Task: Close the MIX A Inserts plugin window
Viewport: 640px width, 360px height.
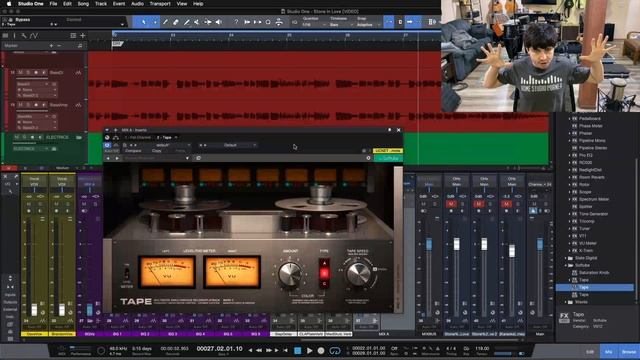Action: coord(398,130)
